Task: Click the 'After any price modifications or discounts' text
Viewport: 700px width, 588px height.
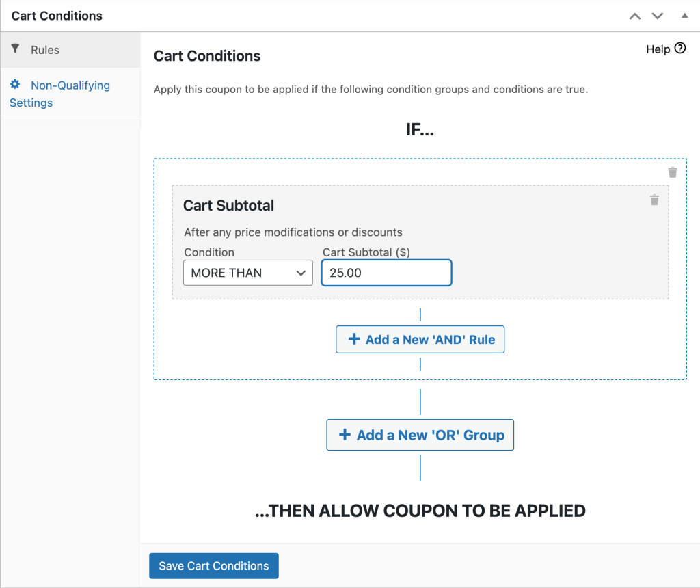Action: [x=293, y=232]
